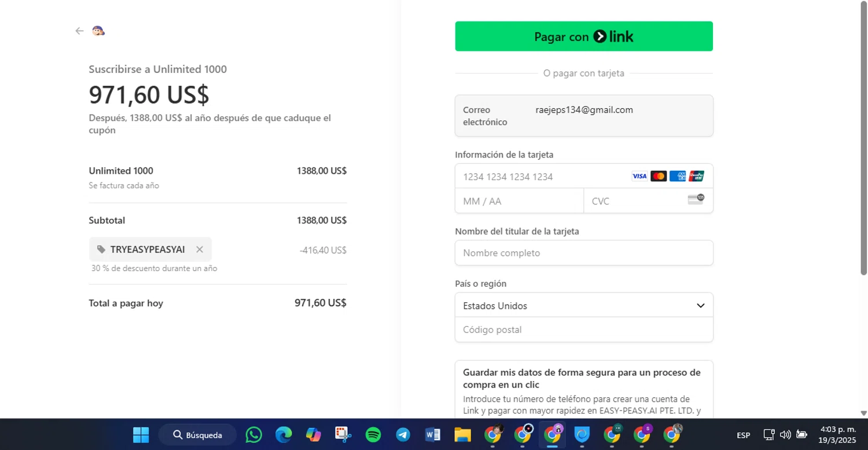Viewport: 868px width, 450px height.
Task: Click the 'Suscribirse a Unlimited 1000' heading
Action: tap(157, 69)
